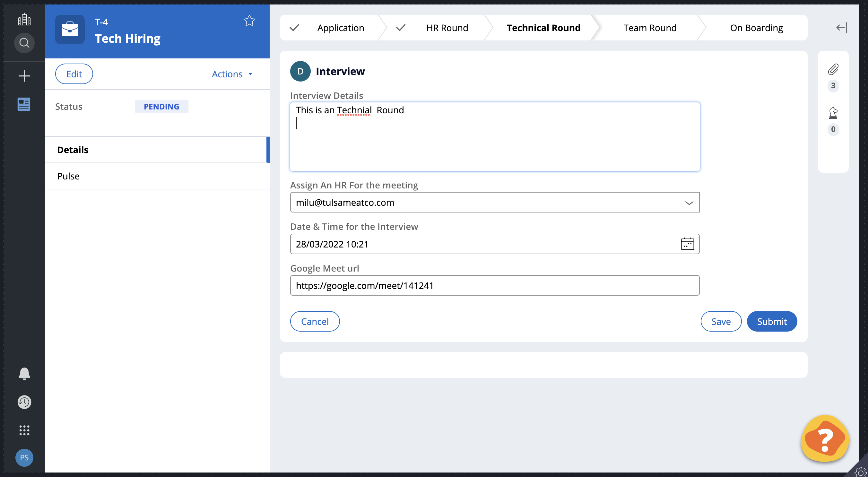Click the Google Meet url field

pos(495,286)
